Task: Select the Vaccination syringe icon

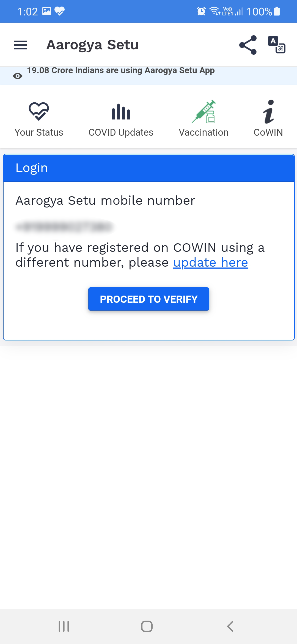Action: (x=204, y=111)
